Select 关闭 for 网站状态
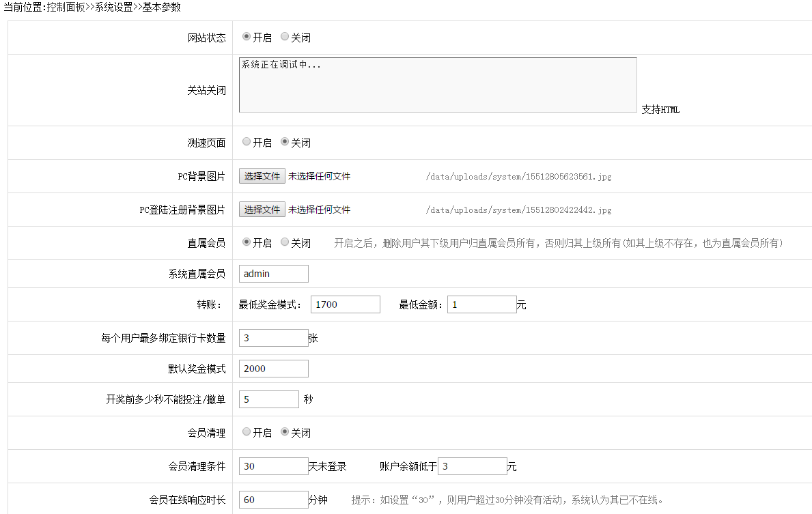The width and height of the screenshot is (812, 514). (285, 37)
